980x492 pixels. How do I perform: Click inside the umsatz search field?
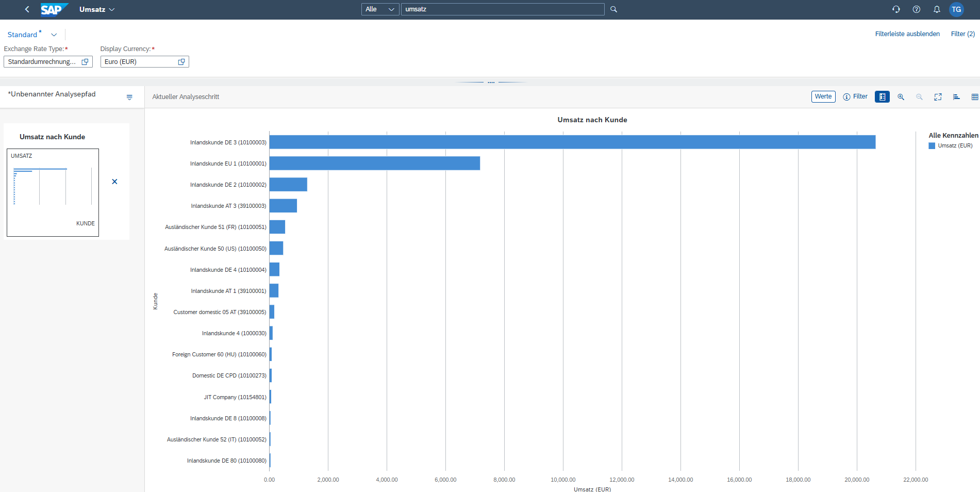[x=503, y=9]
